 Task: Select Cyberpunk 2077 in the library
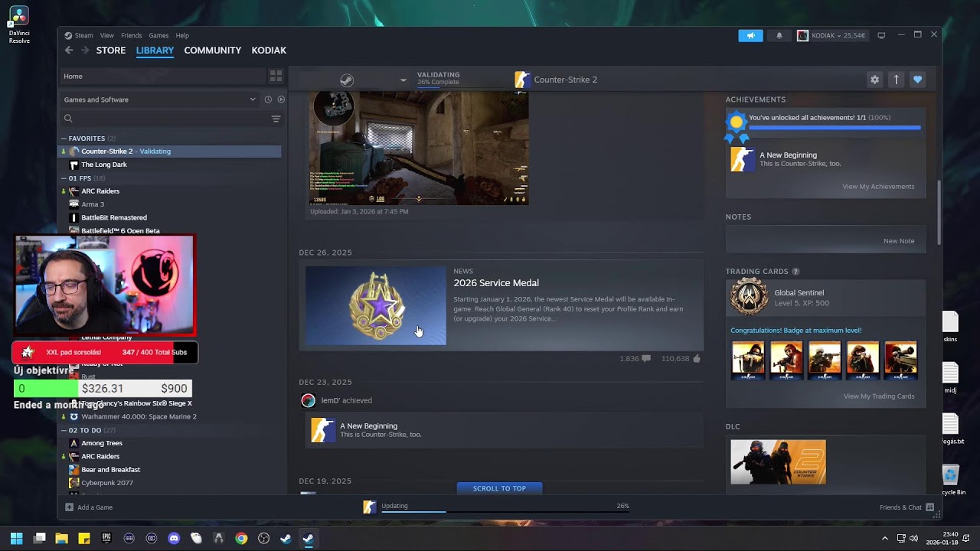[x=107, y=484]
